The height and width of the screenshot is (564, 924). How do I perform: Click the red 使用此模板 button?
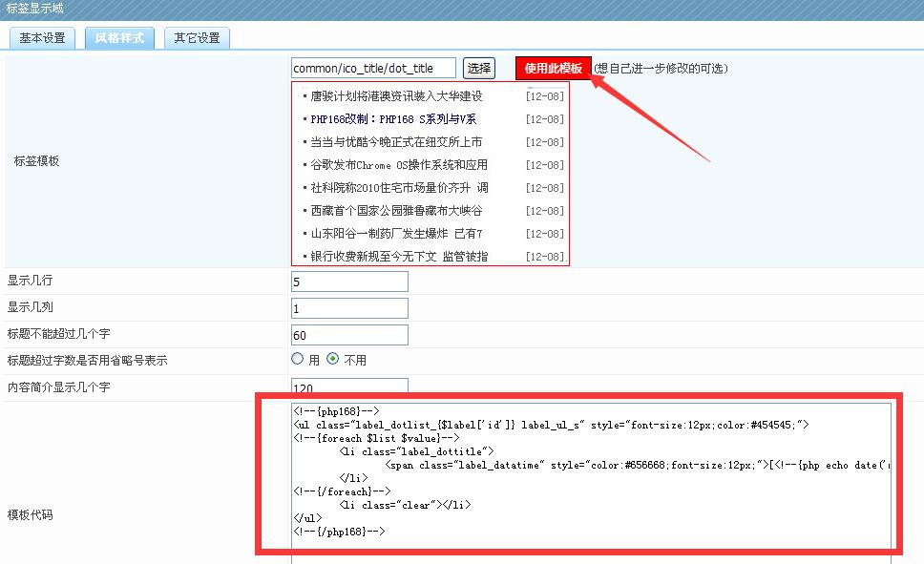[554, 67]
